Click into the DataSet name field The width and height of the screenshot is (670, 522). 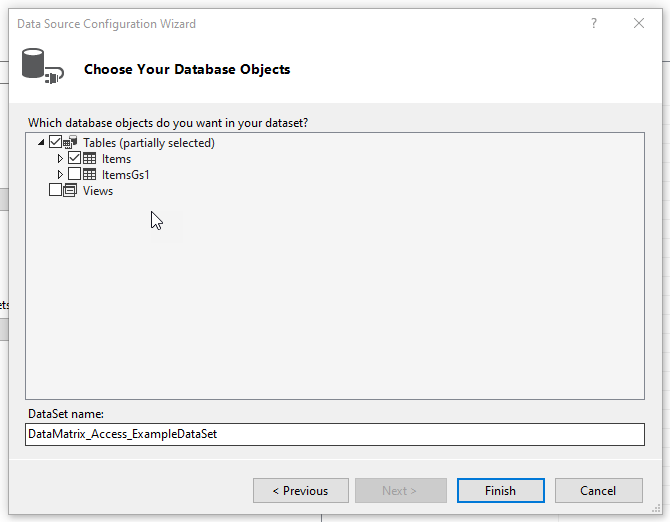click(x=335, y=434)
